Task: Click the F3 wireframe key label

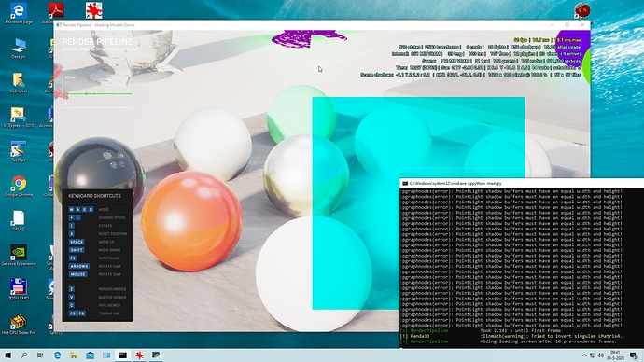Action: point(72,258)
